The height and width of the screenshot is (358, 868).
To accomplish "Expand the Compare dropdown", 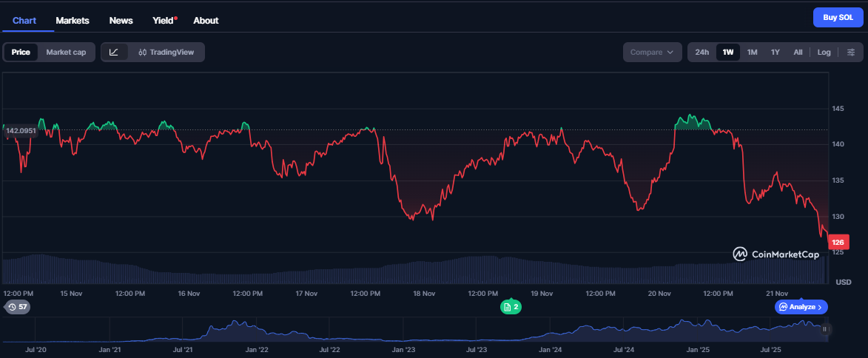I will (x=652, y=52).
